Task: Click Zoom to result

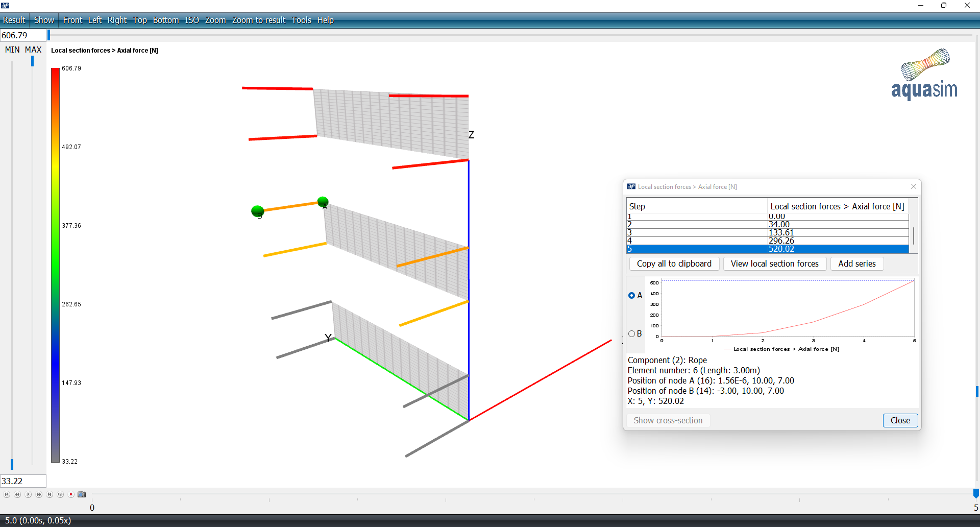Action: click(x=259, y=20)
